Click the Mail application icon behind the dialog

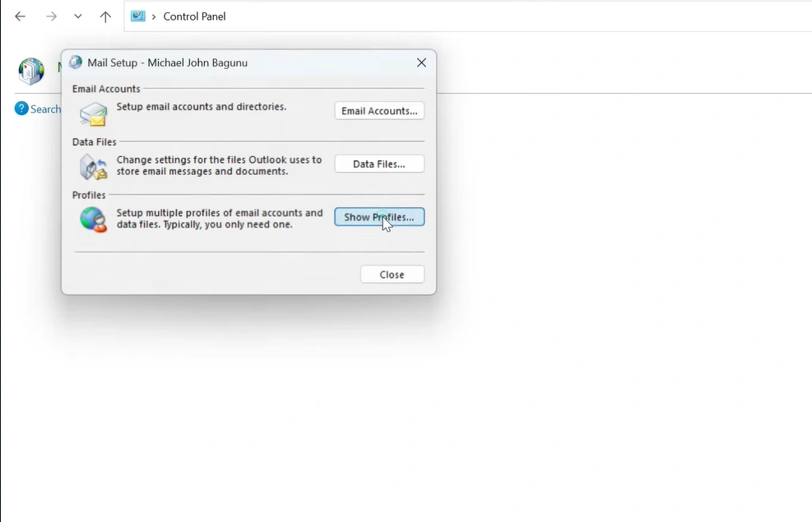tap(31, 71)
